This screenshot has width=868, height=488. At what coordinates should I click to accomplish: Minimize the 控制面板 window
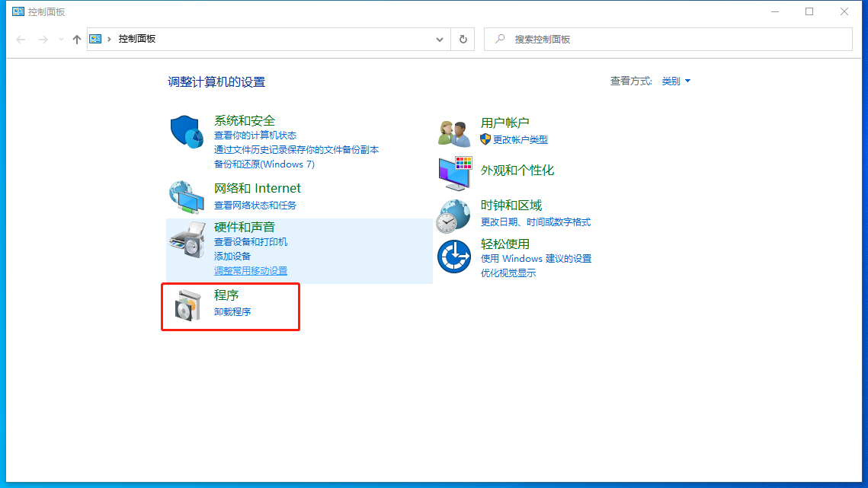(x=775, y=11)
